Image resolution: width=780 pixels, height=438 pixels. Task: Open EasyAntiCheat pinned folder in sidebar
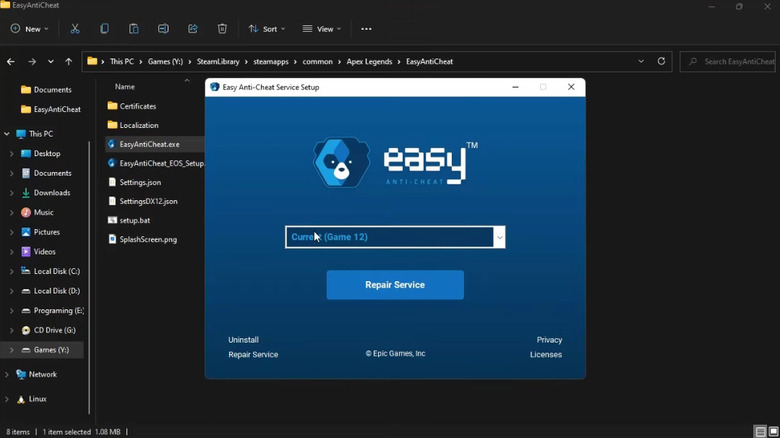pyautogui.click(x=51, y=109)
